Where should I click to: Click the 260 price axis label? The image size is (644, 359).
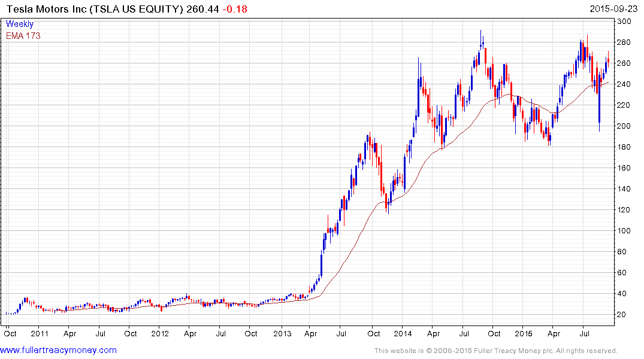(624, 63)
